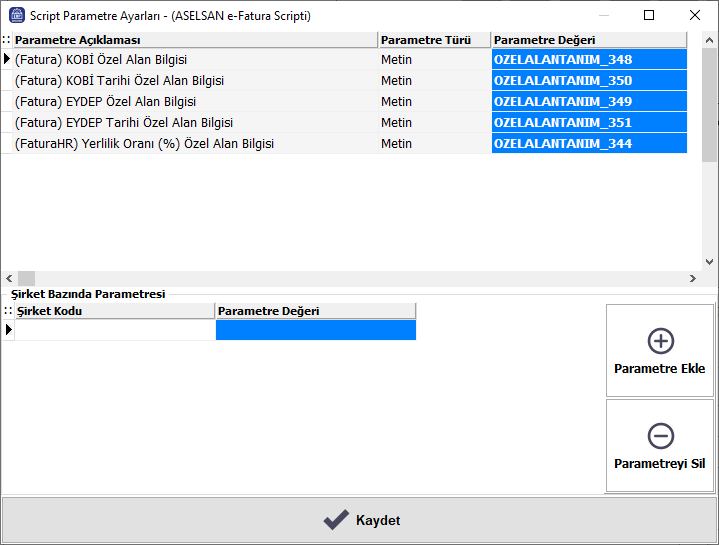Sort by Parametre Açıklaması column header

[195, 40]
